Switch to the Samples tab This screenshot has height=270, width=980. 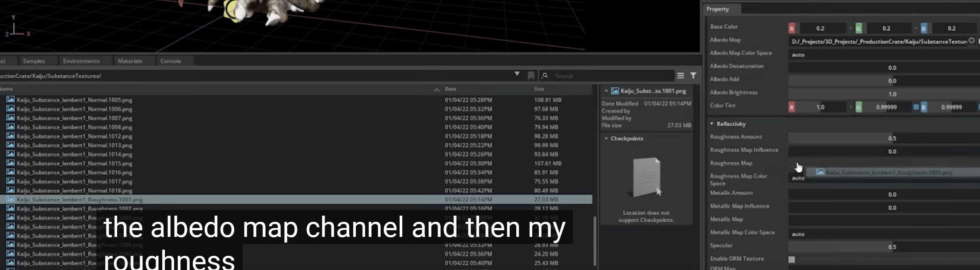(34, 61)
